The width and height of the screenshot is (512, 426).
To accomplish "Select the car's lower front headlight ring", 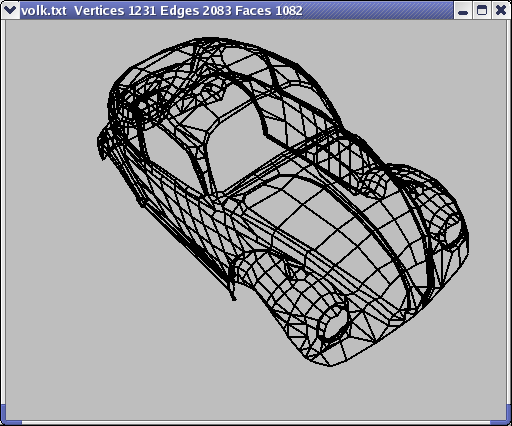I will point(334,323).
